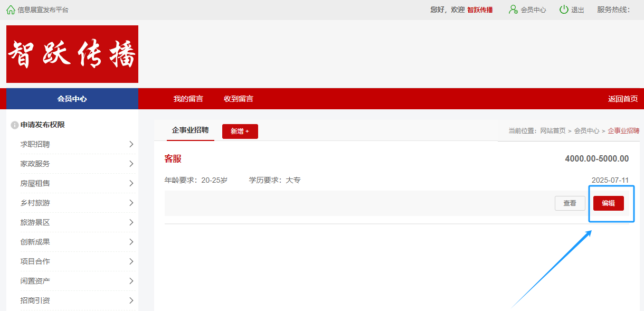Click the 信息展宣发布平台 link
644x311 pixels.
click(x=43, y=10)
